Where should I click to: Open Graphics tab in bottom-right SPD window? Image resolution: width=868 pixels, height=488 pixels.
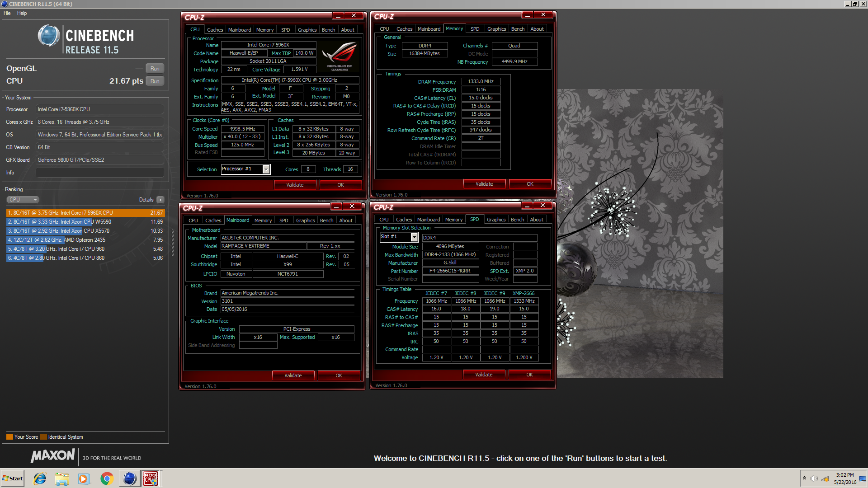coord(496,220)
